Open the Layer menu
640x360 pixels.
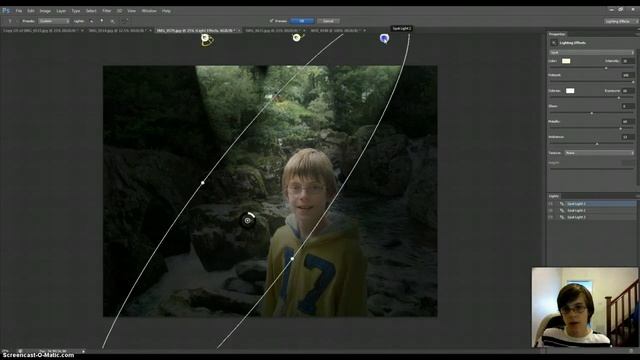pos(61,11)
